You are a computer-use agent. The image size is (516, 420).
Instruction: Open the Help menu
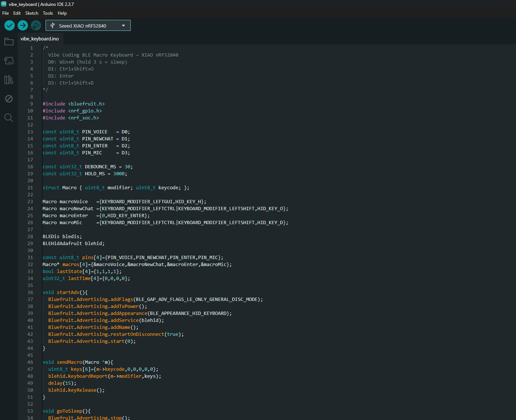[x=62, y=13]
